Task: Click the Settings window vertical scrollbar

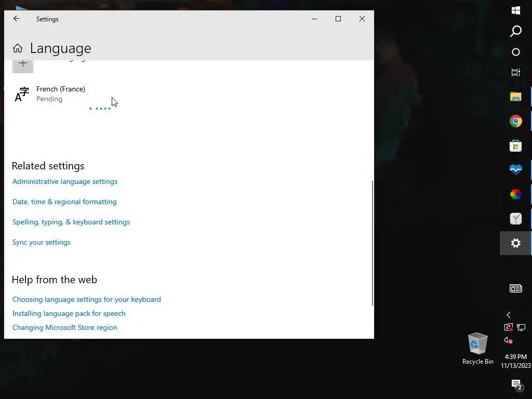Action: coord(372,243)
